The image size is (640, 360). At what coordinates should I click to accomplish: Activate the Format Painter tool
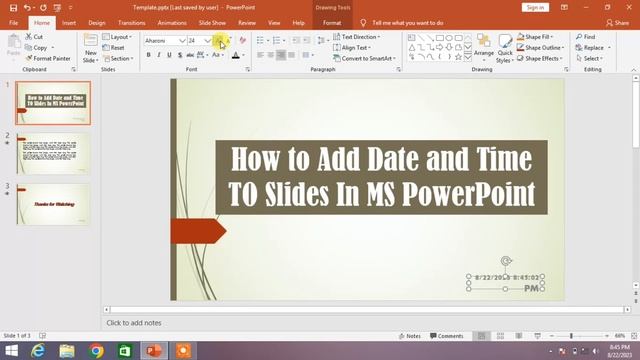[48, 58]
